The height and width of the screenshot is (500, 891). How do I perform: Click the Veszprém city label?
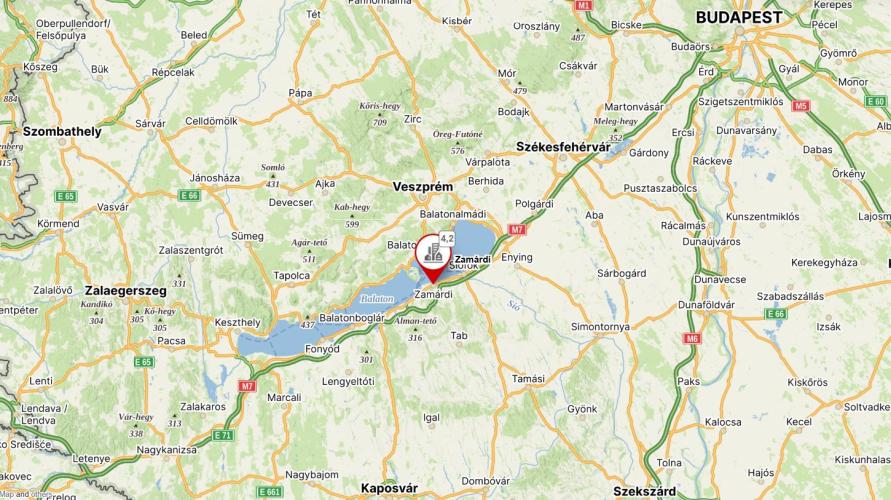423,187
